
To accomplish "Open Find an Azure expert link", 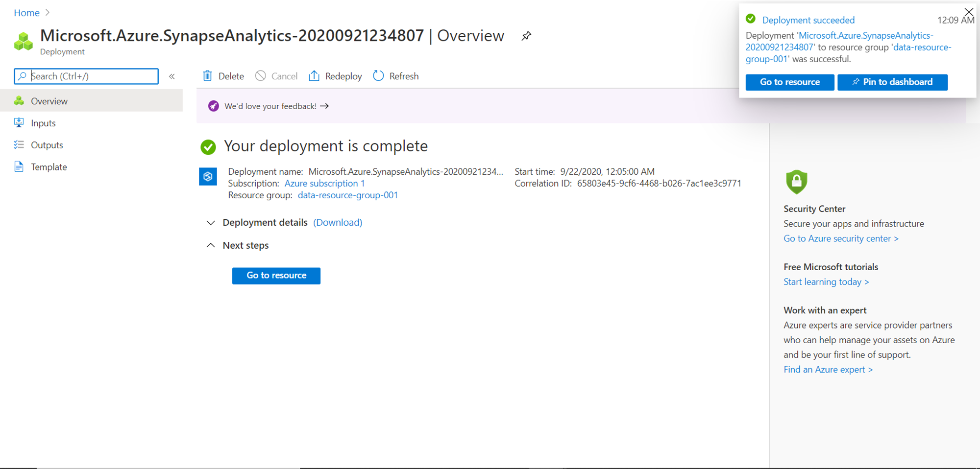I will click(828, 370).
